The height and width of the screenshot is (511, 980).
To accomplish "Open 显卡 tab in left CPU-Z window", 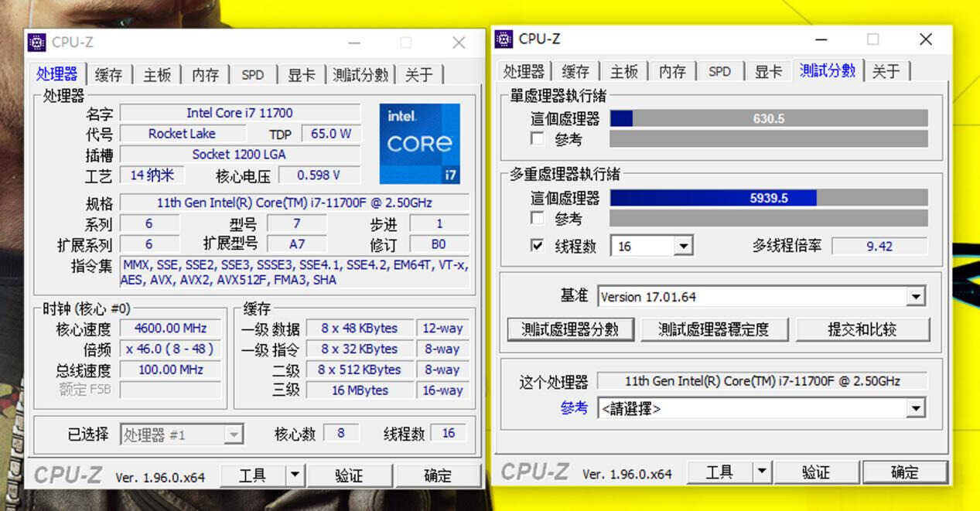I will click(x=301, y=75).
